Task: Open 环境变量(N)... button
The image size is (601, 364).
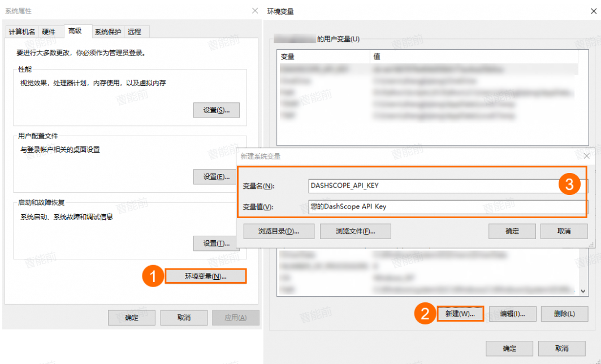Action: click(205, 276)
